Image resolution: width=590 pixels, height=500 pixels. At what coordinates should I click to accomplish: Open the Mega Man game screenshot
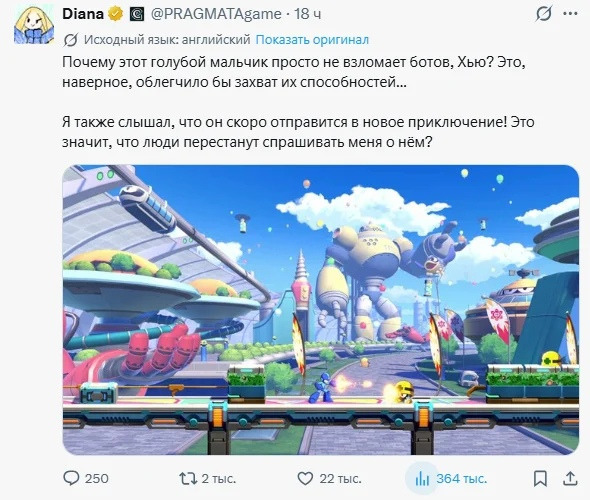(321, 310)
